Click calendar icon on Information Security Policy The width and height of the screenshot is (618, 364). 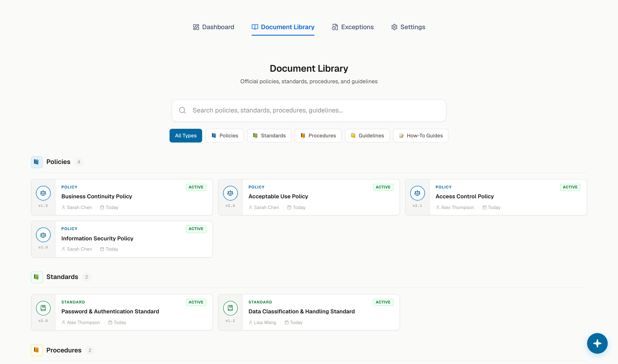coord(102,249)
